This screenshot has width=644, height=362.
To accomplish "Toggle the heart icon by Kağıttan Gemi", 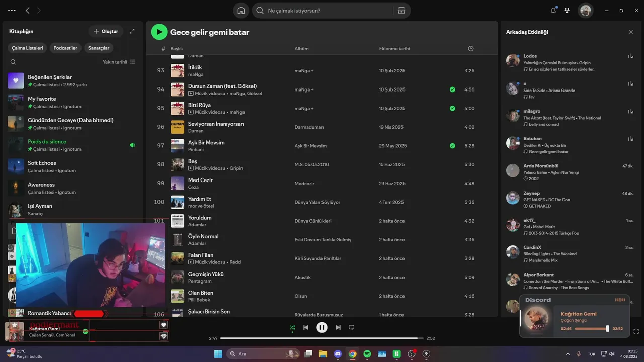I will (163, 325).
